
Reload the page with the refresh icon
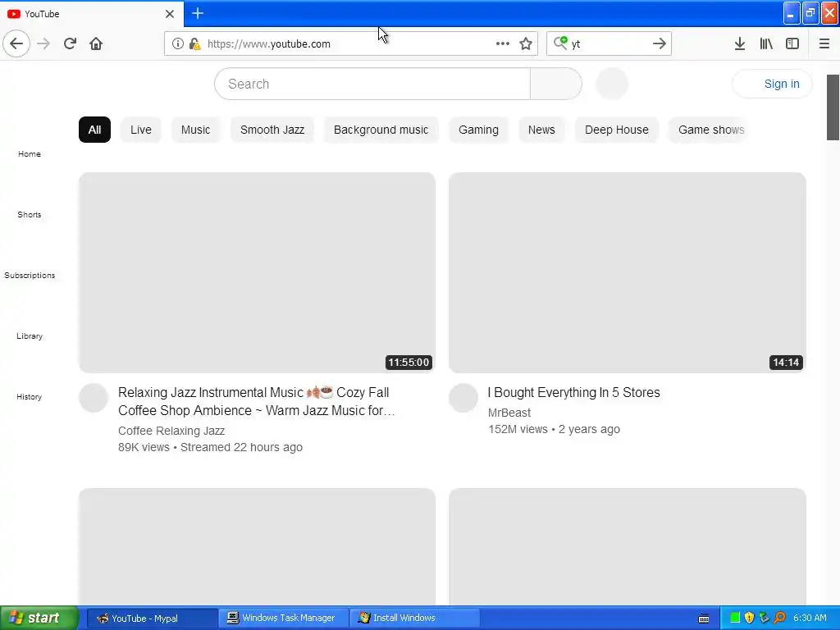tap(70, 43)
